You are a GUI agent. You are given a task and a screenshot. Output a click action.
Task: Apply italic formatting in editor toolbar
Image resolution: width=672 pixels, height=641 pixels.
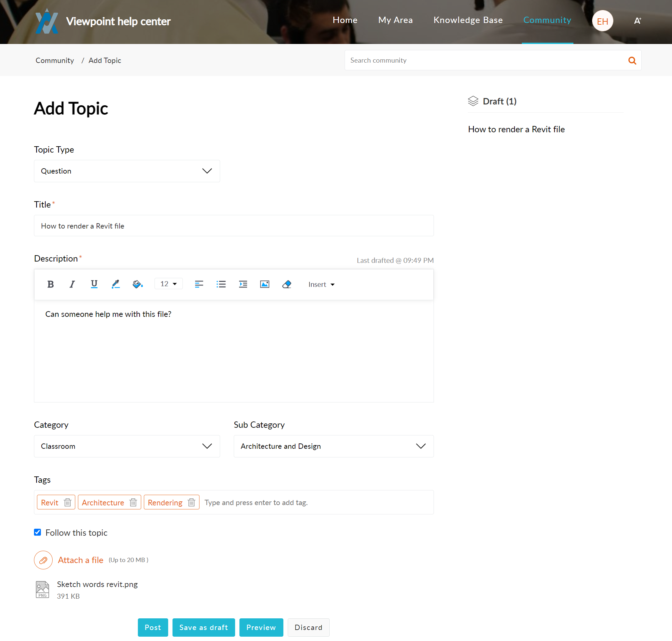pos(72,284)
